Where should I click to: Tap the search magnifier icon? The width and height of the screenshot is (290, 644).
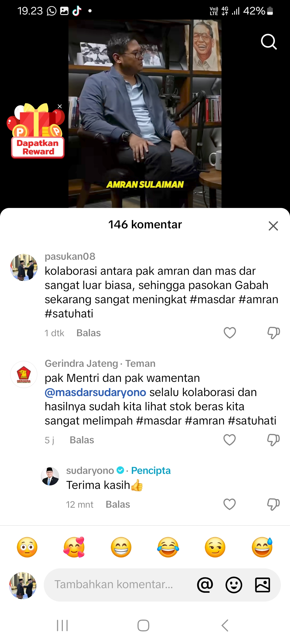[269, 42]
